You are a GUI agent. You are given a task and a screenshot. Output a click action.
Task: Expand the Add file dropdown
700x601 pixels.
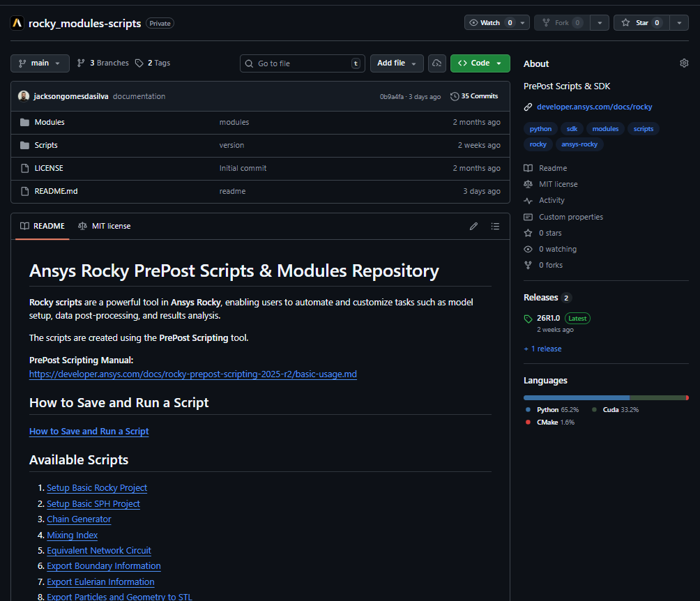coord(396,63)
